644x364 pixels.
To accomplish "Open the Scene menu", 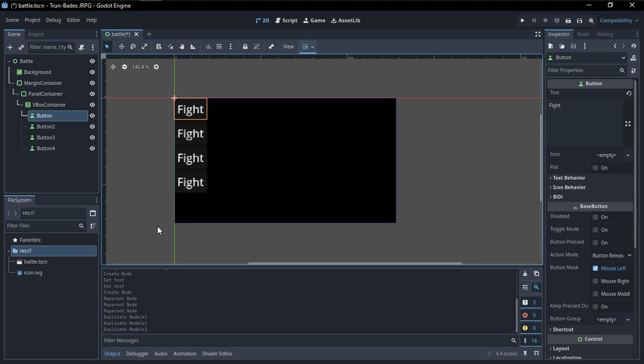I will click(x=13, y=20).
